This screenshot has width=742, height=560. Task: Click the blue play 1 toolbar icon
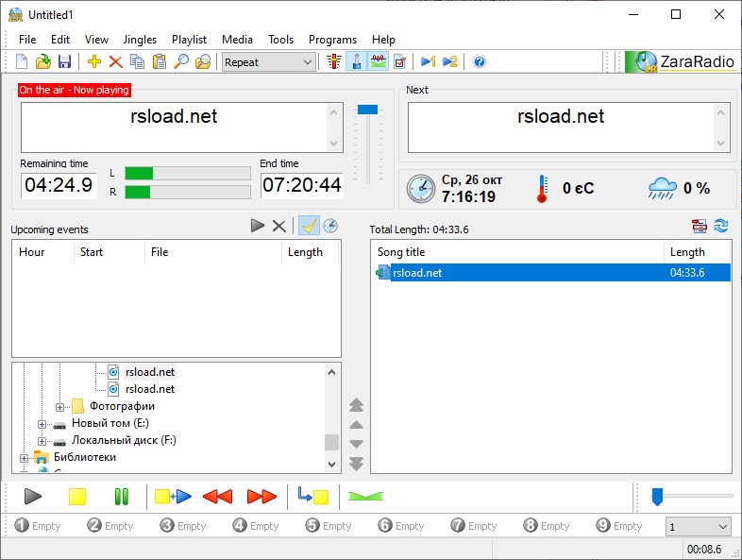coord(428,61)
